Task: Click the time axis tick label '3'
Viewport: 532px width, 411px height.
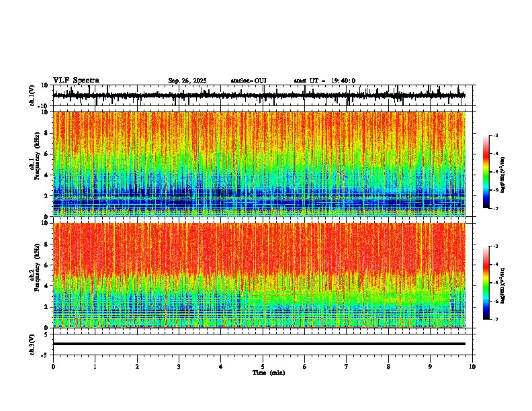Action: tap(179, 367)
